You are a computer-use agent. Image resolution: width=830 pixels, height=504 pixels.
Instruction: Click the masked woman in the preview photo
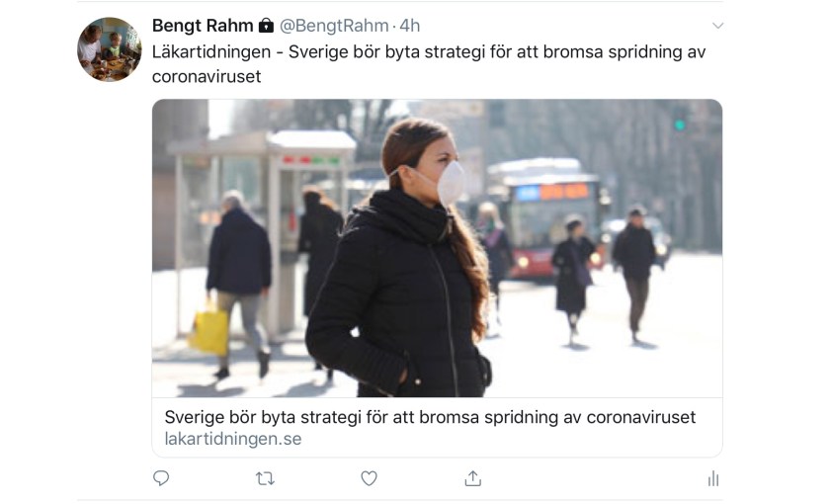click(x=402, y=259)
